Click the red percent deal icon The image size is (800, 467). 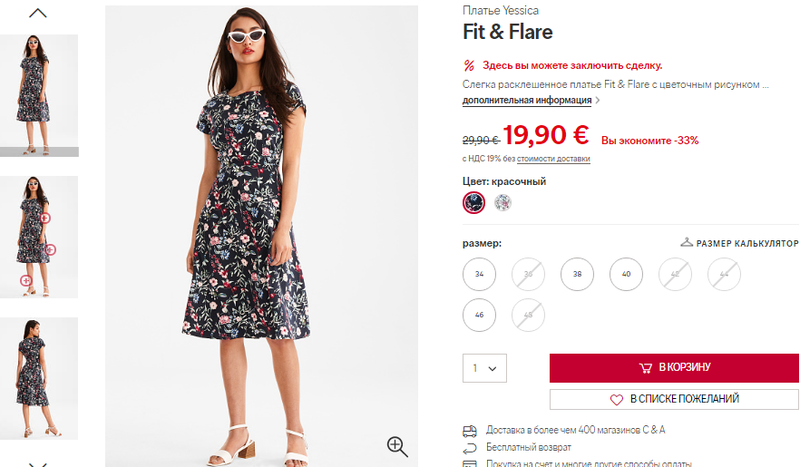point(469,65)
